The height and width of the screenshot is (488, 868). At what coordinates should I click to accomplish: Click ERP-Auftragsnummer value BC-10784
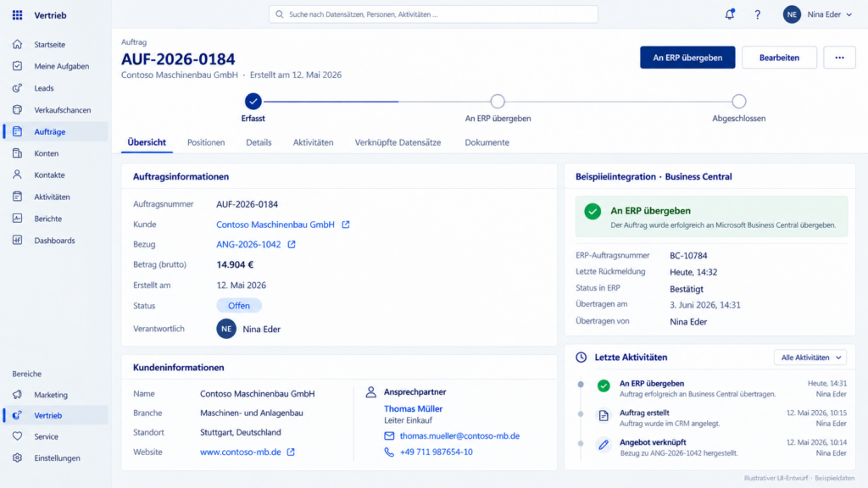click(688, 256)
